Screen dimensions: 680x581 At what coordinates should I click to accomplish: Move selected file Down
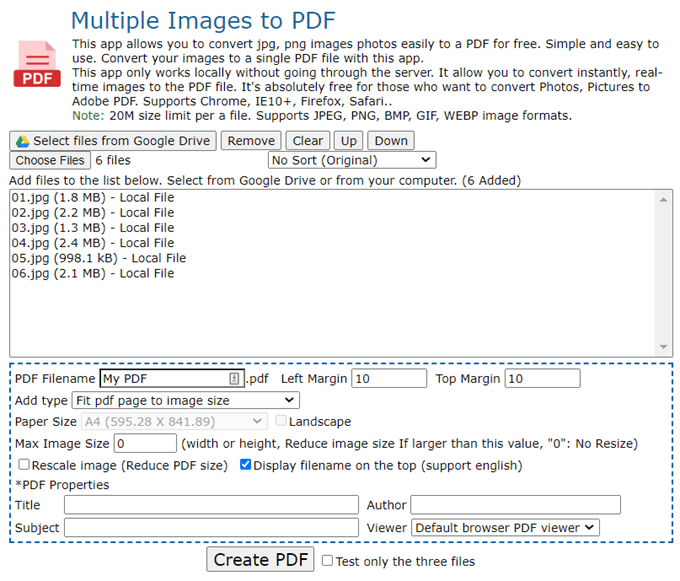[391, 141]
